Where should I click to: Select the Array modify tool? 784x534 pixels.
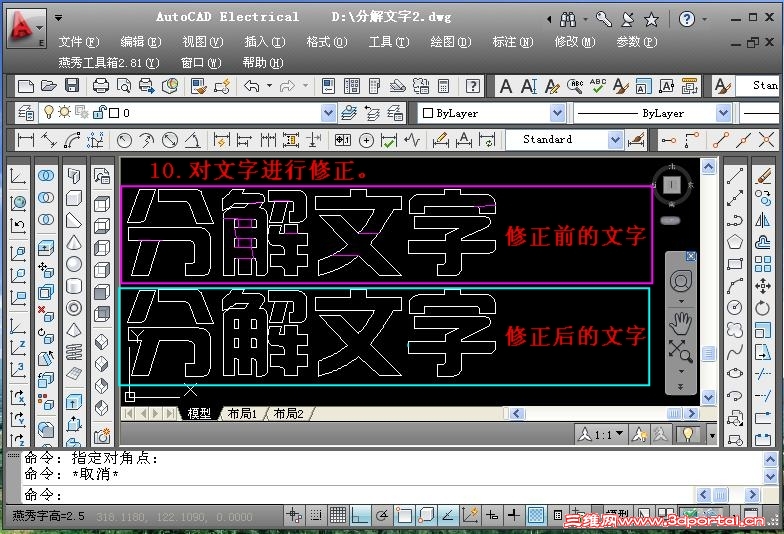coord(762,264)
